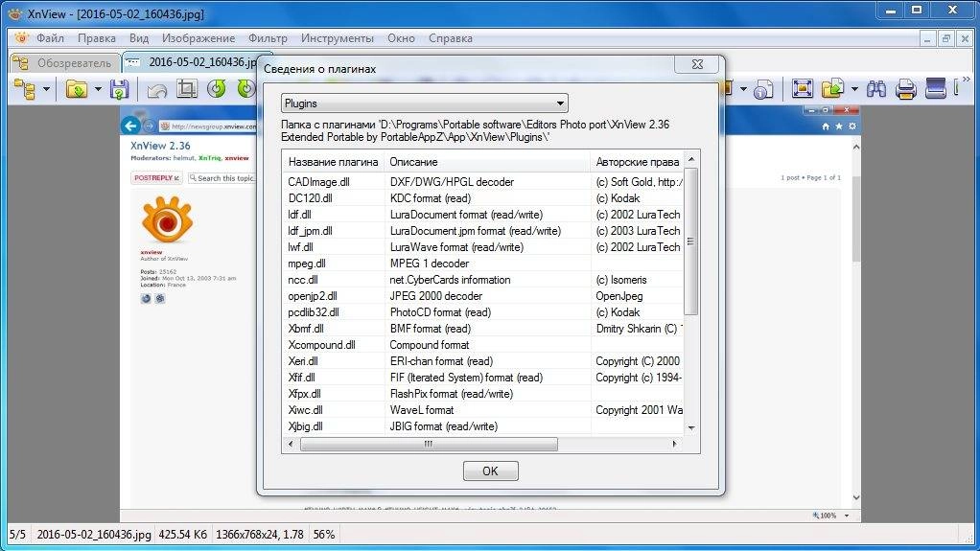Open the Фильтр menu
The height and width of the screenshot is (551, 980).
tap(268, 38)
